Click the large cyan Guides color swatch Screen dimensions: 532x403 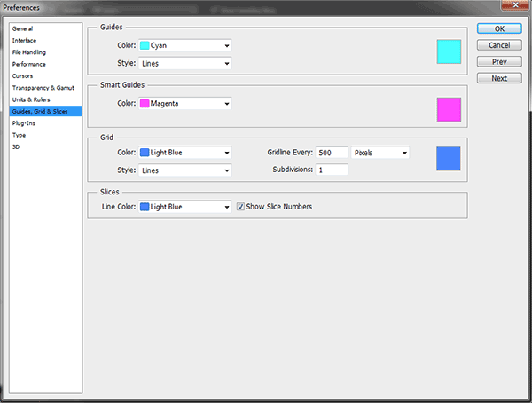449,51
